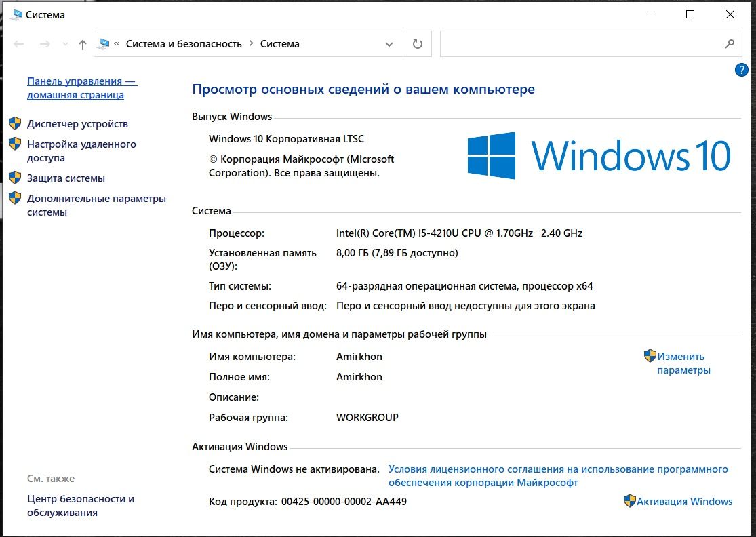Expand the breadcrumb chevron after Система и безопасность
The width and height of the screenshot is (756, 537).
(251, 43)
